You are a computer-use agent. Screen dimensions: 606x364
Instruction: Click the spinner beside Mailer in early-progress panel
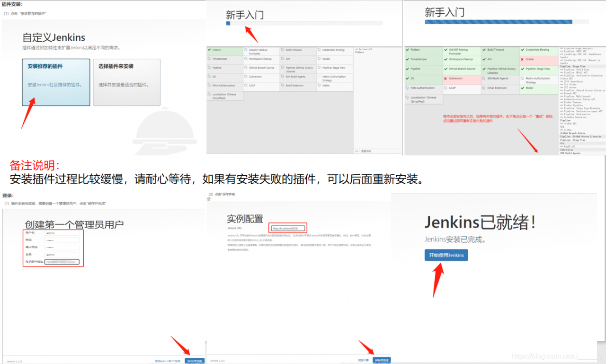click(x=320, y=86)
